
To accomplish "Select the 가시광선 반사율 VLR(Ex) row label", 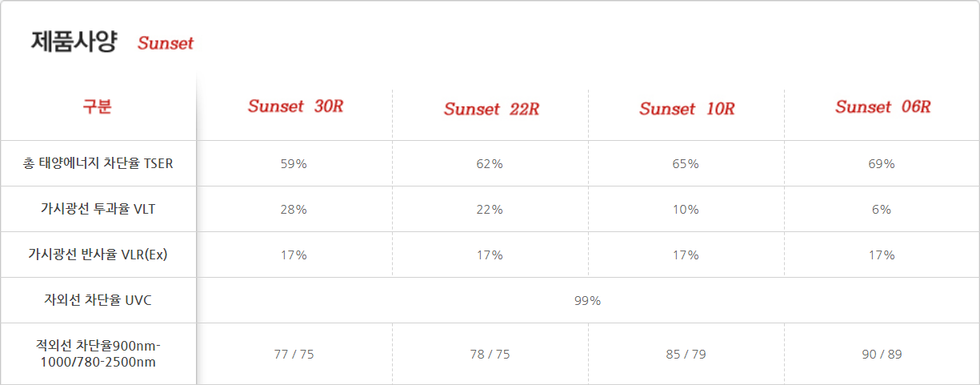I will pos(98,255).
